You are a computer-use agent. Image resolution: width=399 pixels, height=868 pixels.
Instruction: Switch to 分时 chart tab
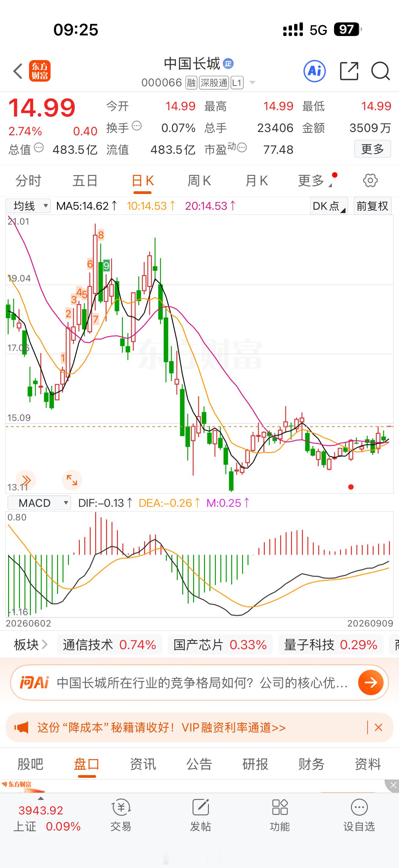[28, 181]
